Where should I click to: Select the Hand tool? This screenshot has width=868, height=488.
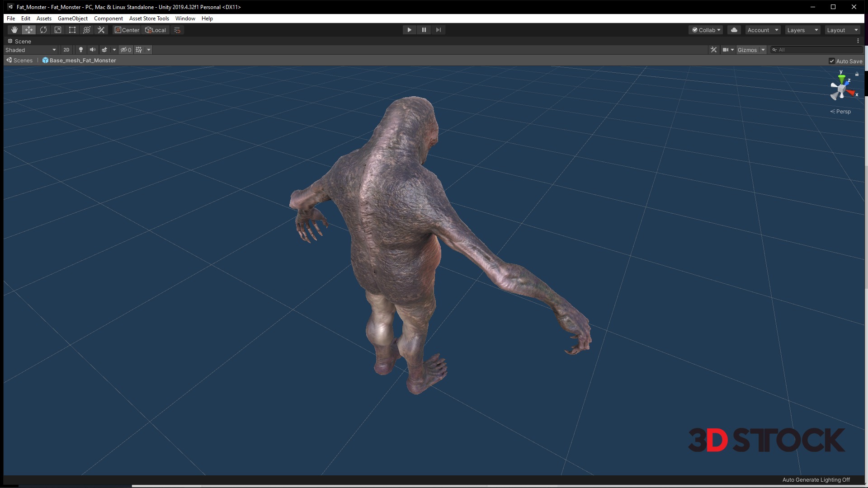[14, 30]
